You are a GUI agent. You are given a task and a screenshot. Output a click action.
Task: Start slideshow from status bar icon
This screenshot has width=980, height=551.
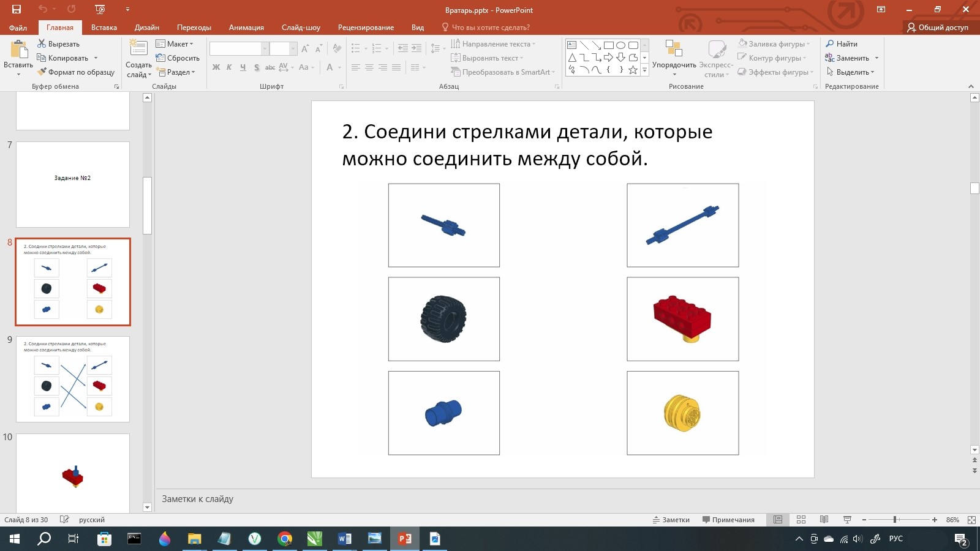[x=847, y=520]
